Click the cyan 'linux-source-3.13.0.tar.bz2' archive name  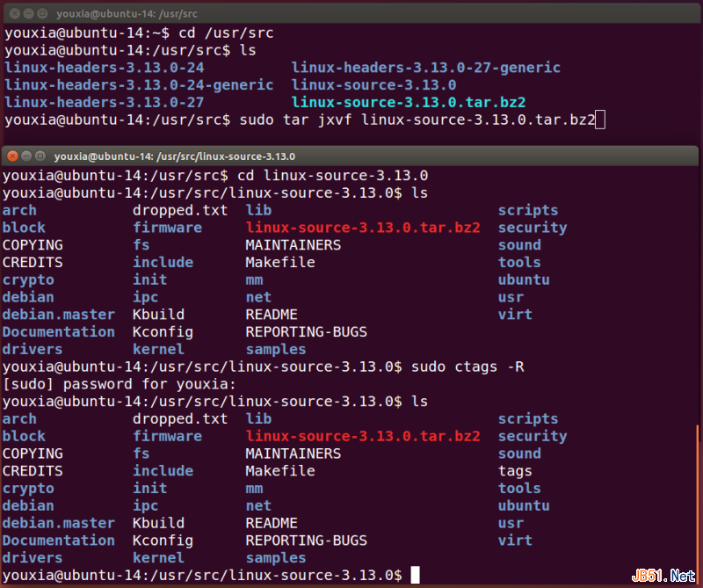409,102
